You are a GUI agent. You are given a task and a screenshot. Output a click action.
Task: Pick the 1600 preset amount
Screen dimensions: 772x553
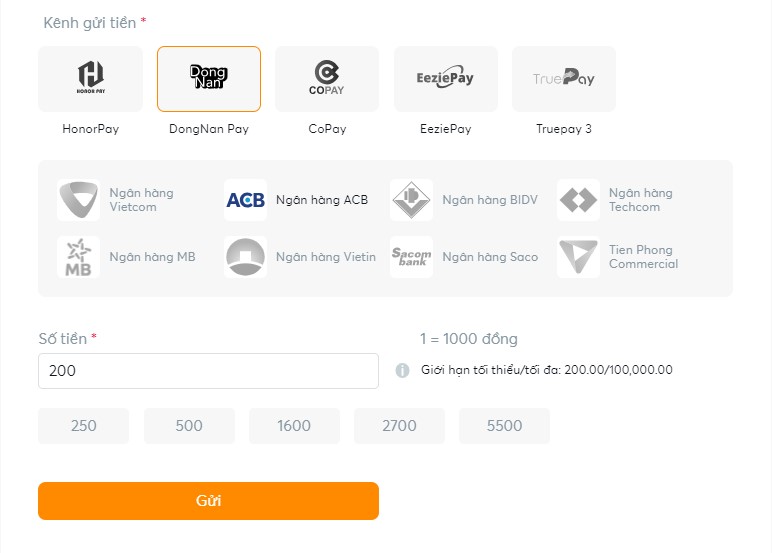294,426
